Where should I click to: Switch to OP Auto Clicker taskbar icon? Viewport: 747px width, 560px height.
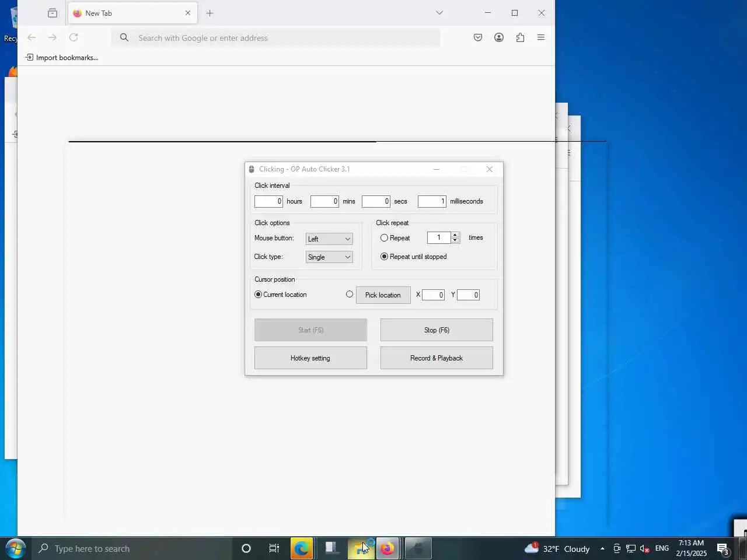(x=418, y=548)
